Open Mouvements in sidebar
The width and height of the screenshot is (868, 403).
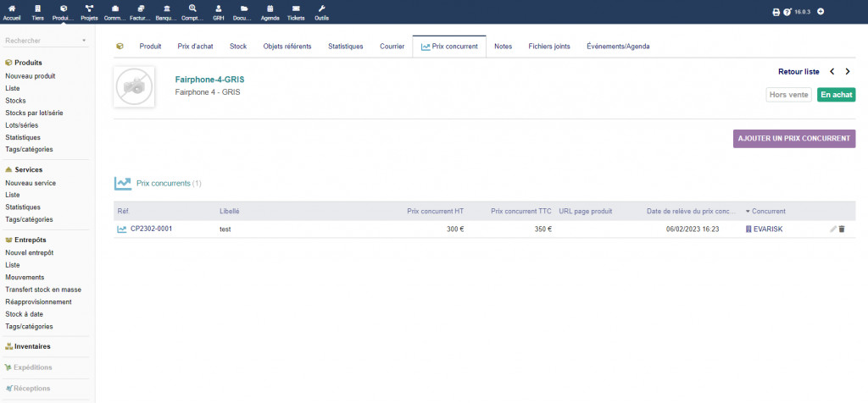point(25,277)
